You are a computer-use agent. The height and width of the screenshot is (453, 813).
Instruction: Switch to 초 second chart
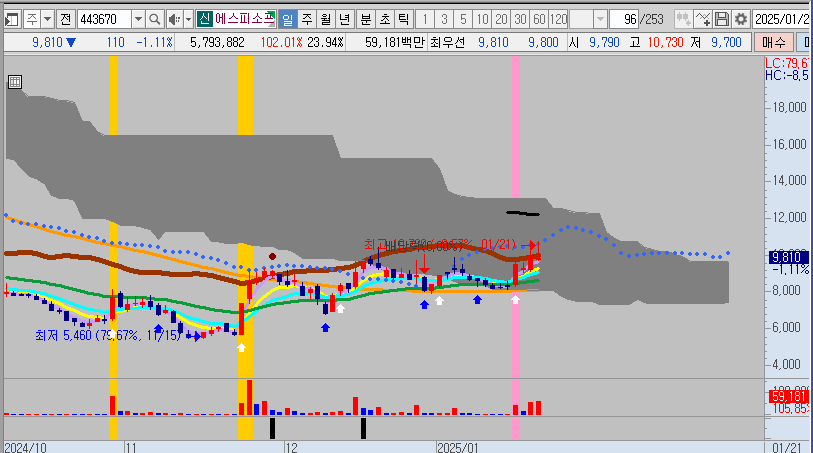385,20
